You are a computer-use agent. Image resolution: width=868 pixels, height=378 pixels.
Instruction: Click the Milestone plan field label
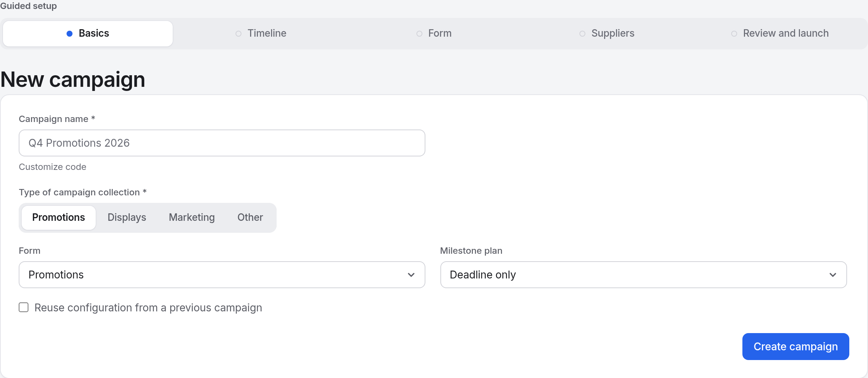click(471, 251)
